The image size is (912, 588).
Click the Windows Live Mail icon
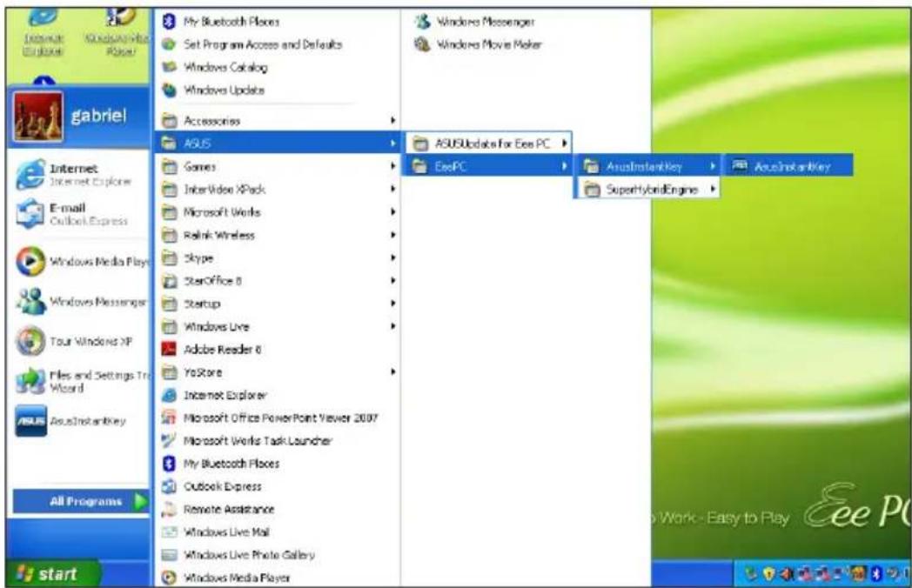[169, 531]
